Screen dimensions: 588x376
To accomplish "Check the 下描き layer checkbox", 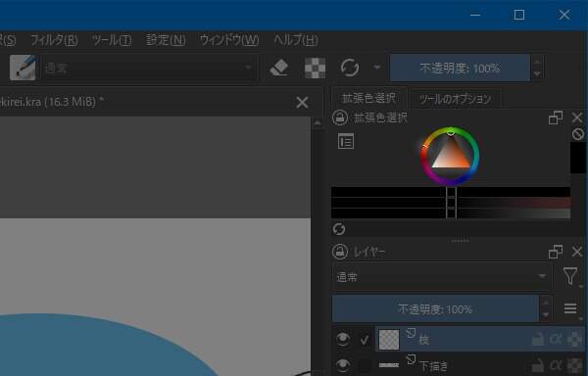I will pos(365,365).
